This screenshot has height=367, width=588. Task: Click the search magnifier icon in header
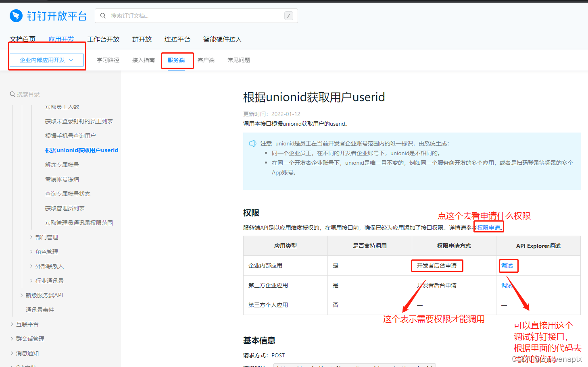coord(103,16)
